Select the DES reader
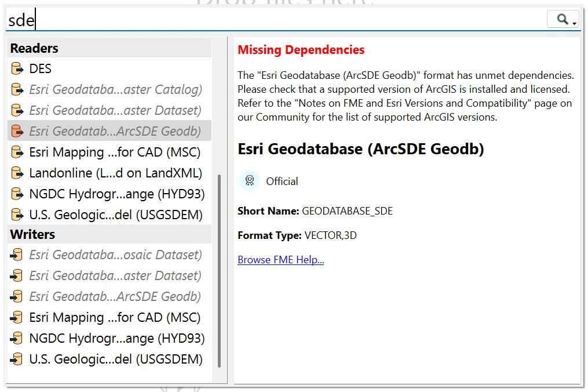 coord(109,68)
